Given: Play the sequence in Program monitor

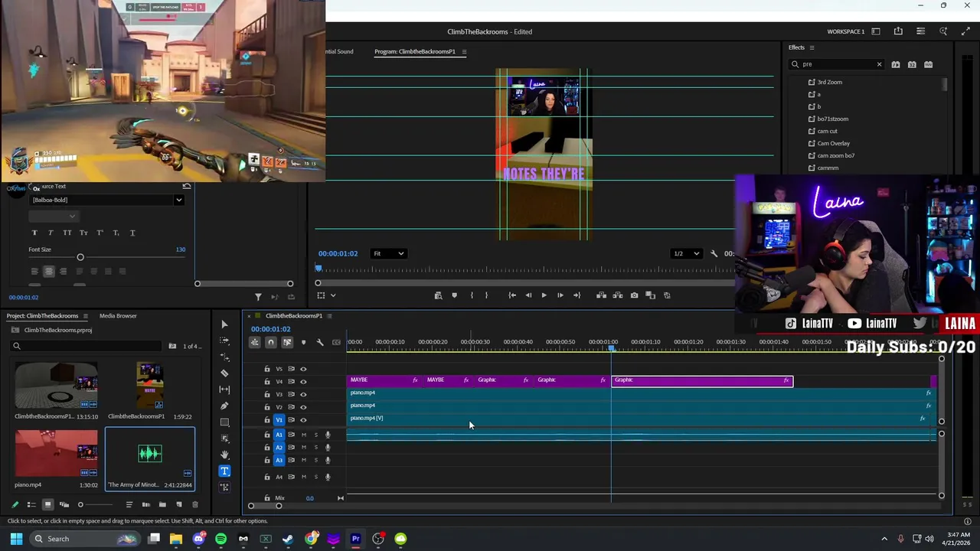Looking at the screenshot, I should 544,295.
